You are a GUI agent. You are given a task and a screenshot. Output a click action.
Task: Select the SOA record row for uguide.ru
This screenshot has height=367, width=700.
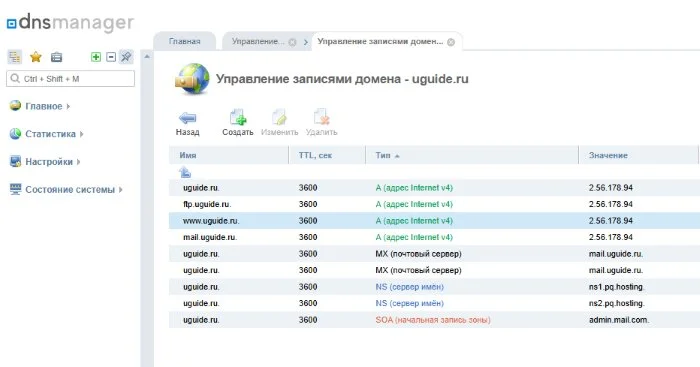tap(434, 320)
